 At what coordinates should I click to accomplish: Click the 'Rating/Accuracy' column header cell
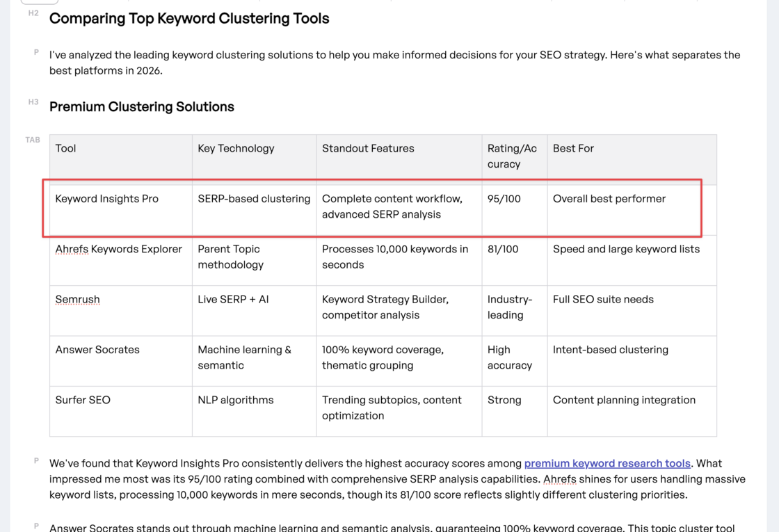pos(515,159)
